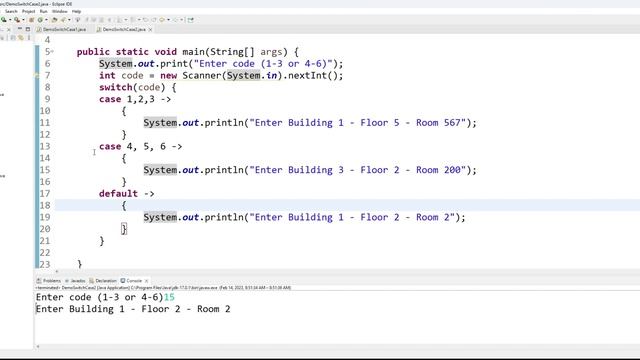The image size is (640, 360).
Task: Click the console horizontal scrollbar left arrow
Action: (38, 347)
